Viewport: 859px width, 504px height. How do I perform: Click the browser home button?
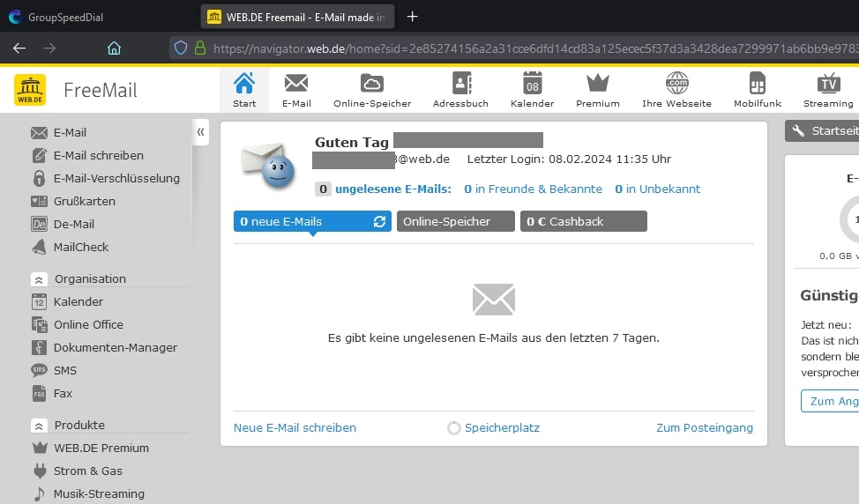pos(114,48)
